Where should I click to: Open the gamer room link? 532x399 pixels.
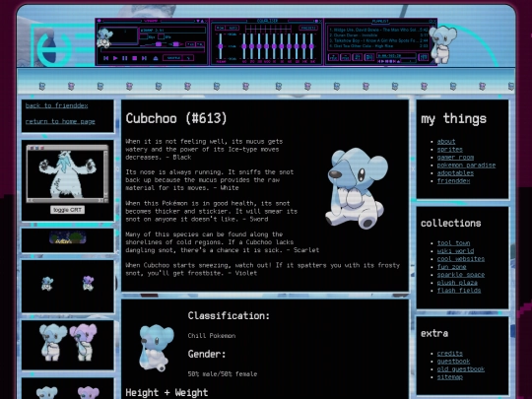pos(455,157)
